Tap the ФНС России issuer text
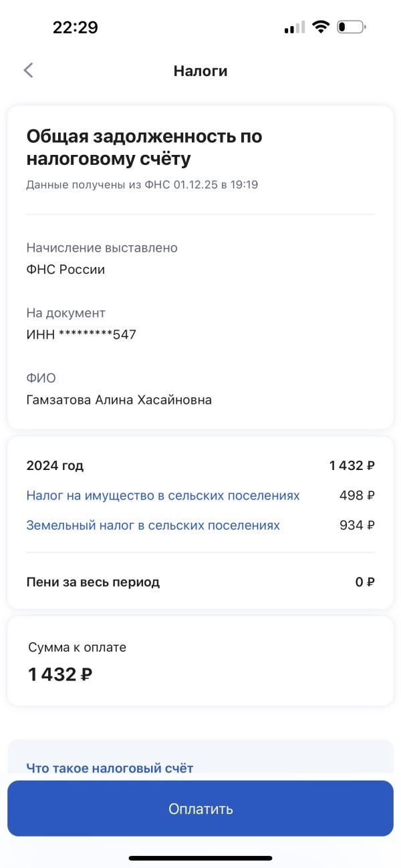Image resolution: width=401 pixels, height=868 pixels. (x=65, y=270)
